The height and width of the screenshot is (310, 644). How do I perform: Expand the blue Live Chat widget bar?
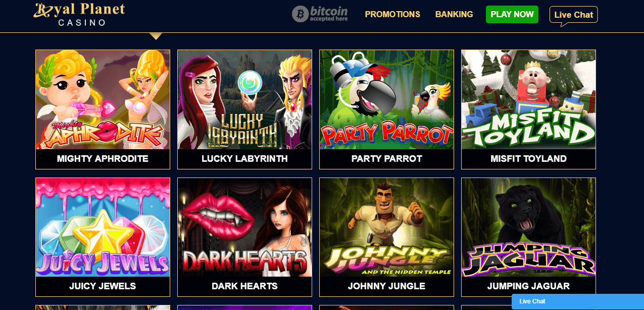coord(578,301)
